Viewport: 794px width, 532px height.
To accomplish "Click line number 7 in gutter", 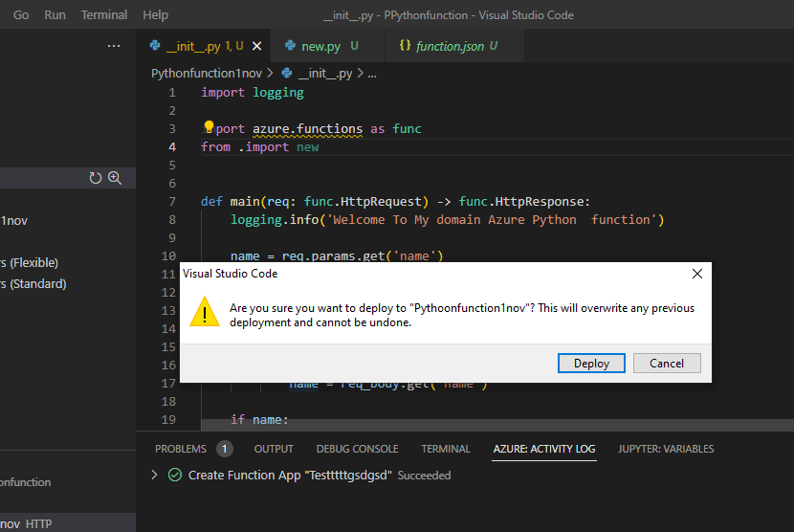I will click(x=172, y=202).
